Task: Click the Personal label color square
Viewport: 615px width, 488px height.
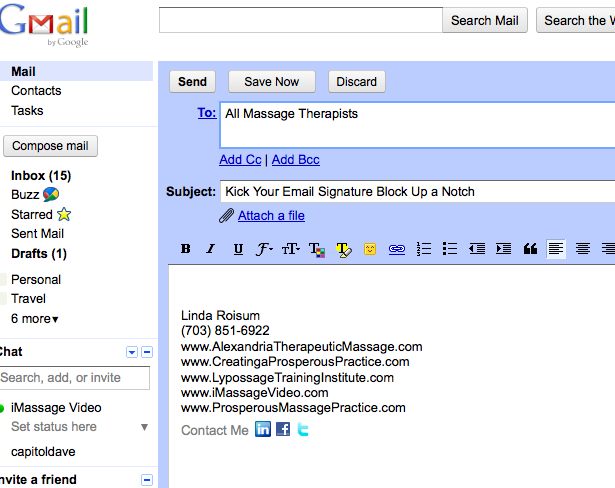Action: (3, 280)
